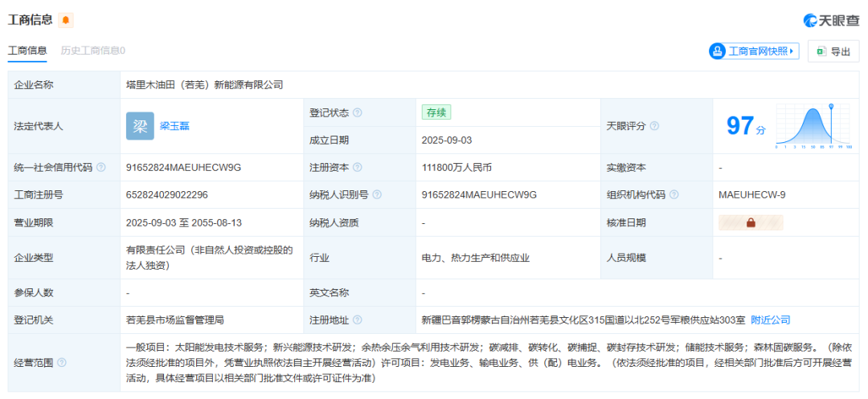
Task: Select 企业类型 value 有限责任公司
Action: pyautogui.click(x=209, y=258)
